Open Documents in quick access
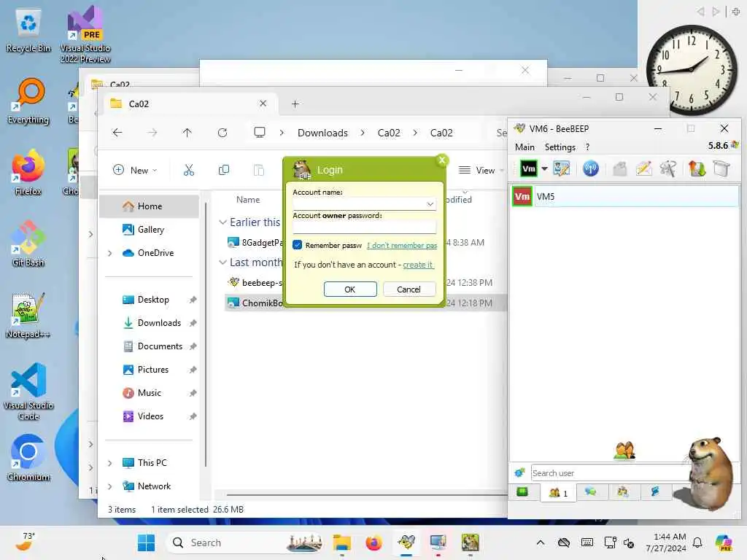 pos(160,346)
